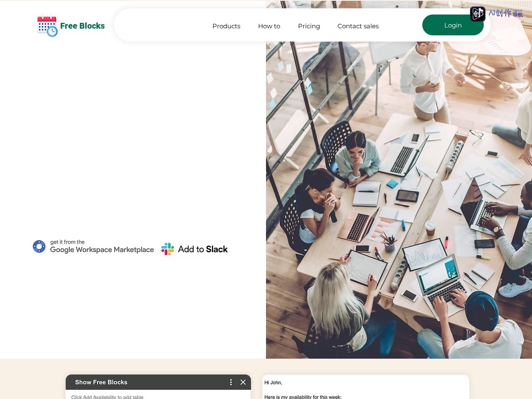Click the Google Workspace Marketplace circle icon
This screenshot has width=532, height=399.
point(39,246)
